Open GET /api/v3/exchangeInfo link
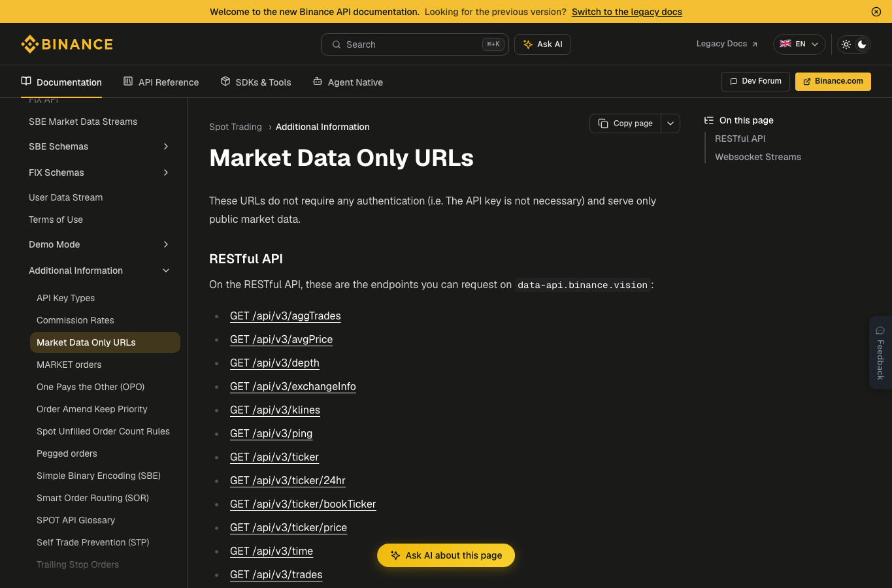This screenshot has width=892, height=588. (293, 387)
